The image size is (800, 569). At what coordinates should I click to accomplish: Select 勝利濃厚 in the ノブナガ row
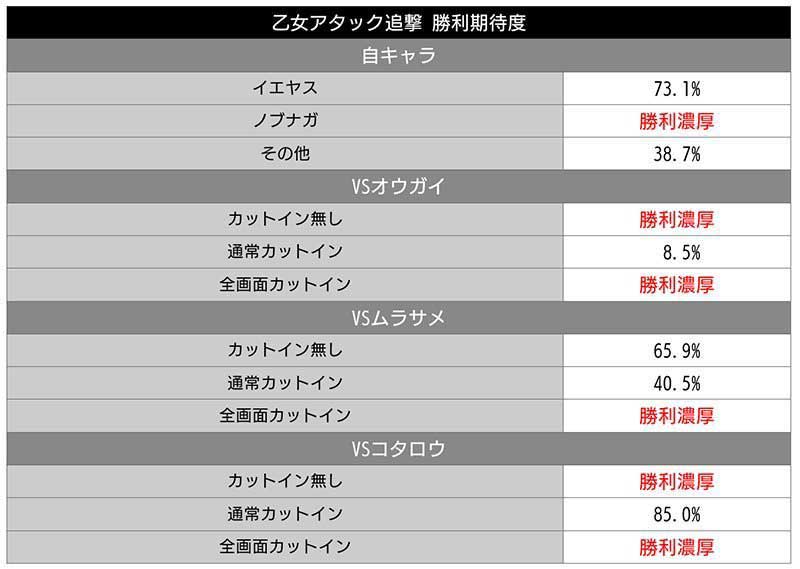pos(676,122)
